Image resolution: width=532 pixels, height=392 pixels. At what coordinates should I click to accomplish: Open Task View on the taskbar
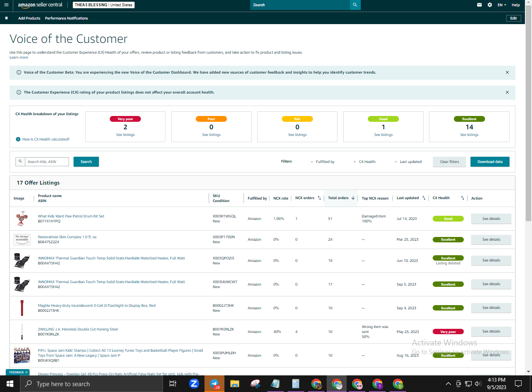[173, 384]
